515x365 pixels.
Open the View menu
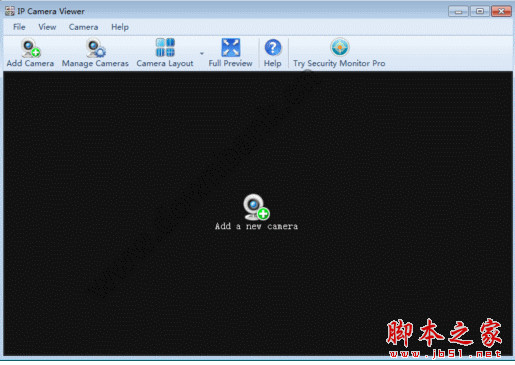(47, 27)
